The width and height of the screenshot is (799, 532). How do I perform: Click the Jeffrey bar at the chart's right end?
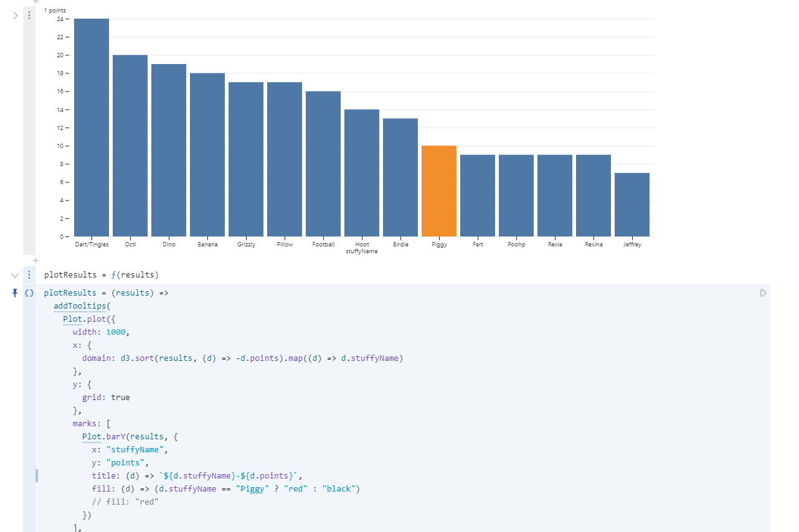pyautogui.click(x=631, y=205)
